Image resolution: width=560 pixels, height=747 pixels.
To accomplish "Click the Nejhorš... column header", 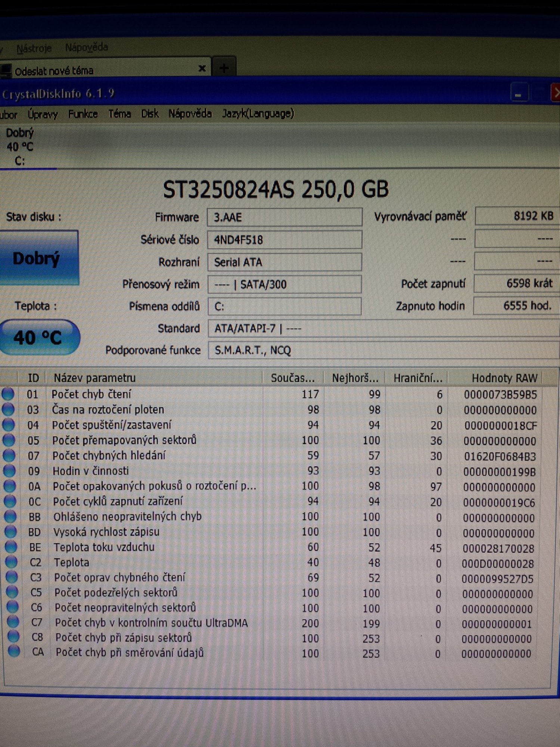I will click(x=355, y=378).
